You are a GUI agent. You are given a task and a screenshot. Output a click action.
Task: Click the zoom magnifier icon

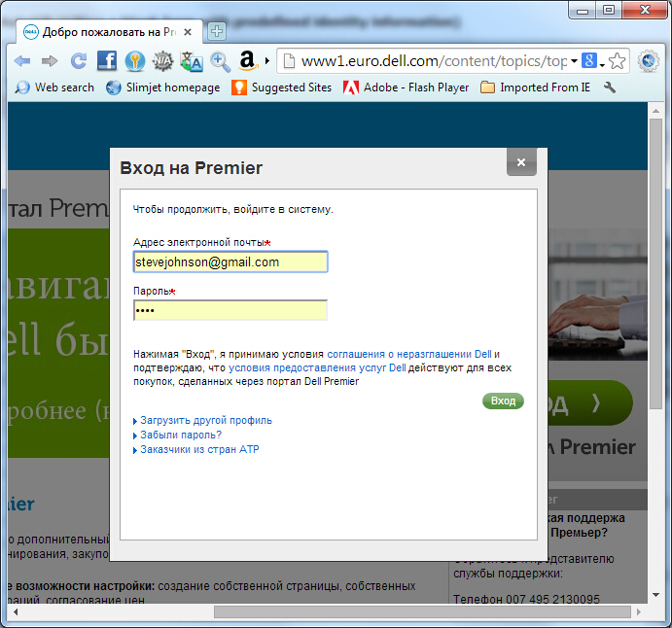pos(221,61)
